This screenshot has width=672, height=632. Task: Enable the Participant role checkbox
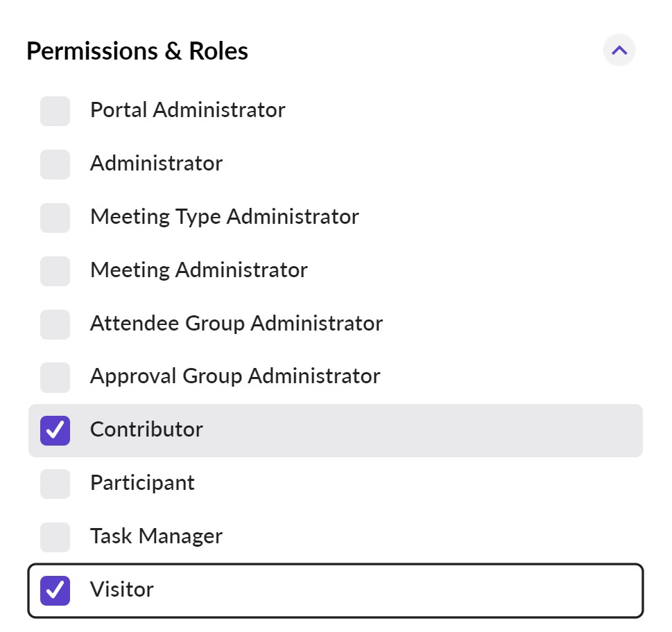tap(55, 484)
